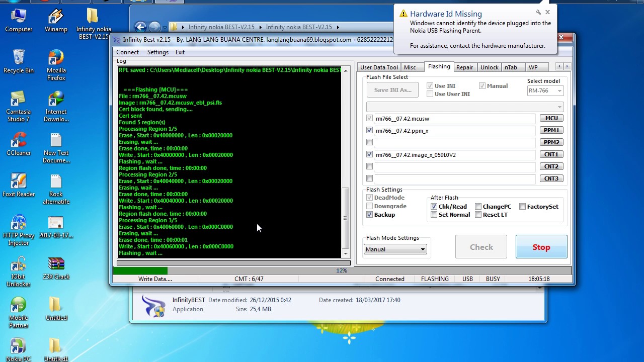Click the PPM2 file select button

click(551, 142)
